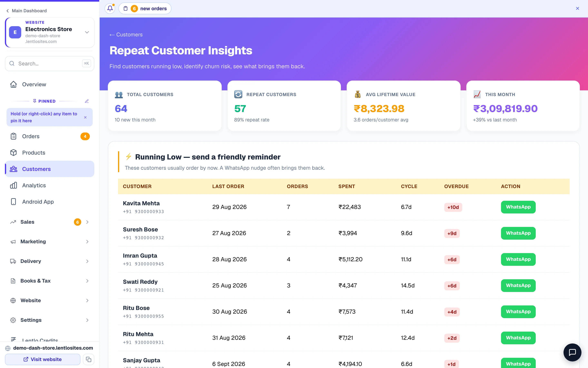The height and width of the screenshot is (368, 588).
Task: Expand the Sales section
Action: coord(50,222)
